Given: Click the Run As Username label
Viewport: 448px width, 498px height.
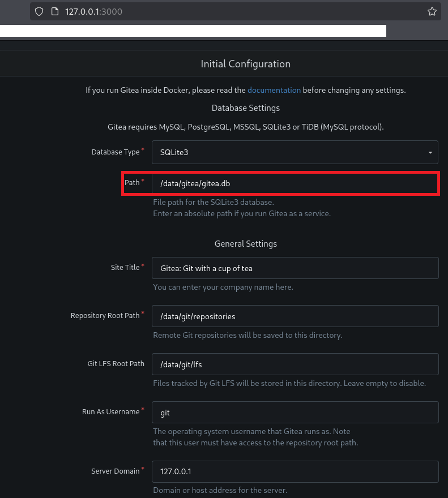Looking at the screenshot, I should [x=110, y=412].
